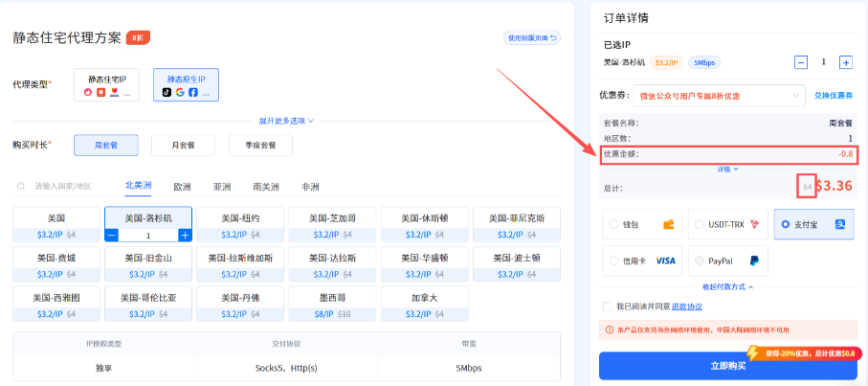Screen dimensions: 868x386
Task: Select 美国-费城 region card
Action: pyautogui.click(x=56, y=264)
